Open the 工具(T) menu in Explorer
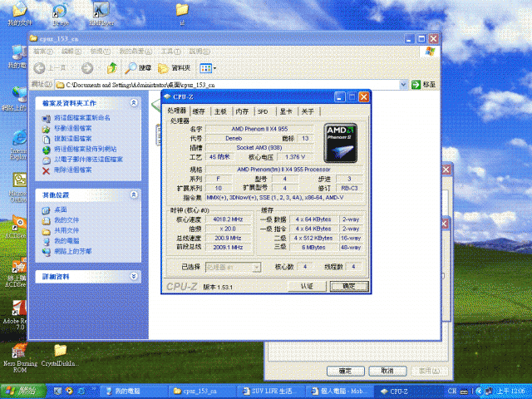Viewport: 532px width, 399px height. 170,52
